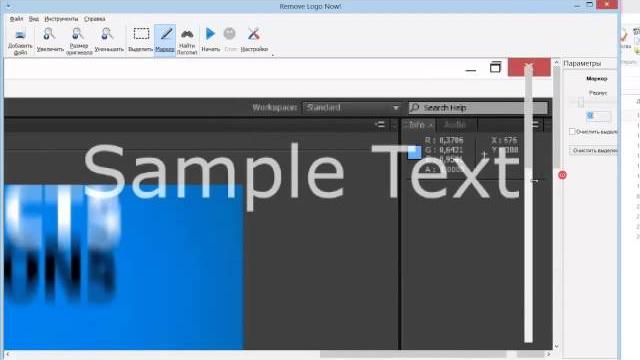Image resolution: width=640 pixels, height=360 pixels.
Task: Click the Search Help field
Action: 478,108
